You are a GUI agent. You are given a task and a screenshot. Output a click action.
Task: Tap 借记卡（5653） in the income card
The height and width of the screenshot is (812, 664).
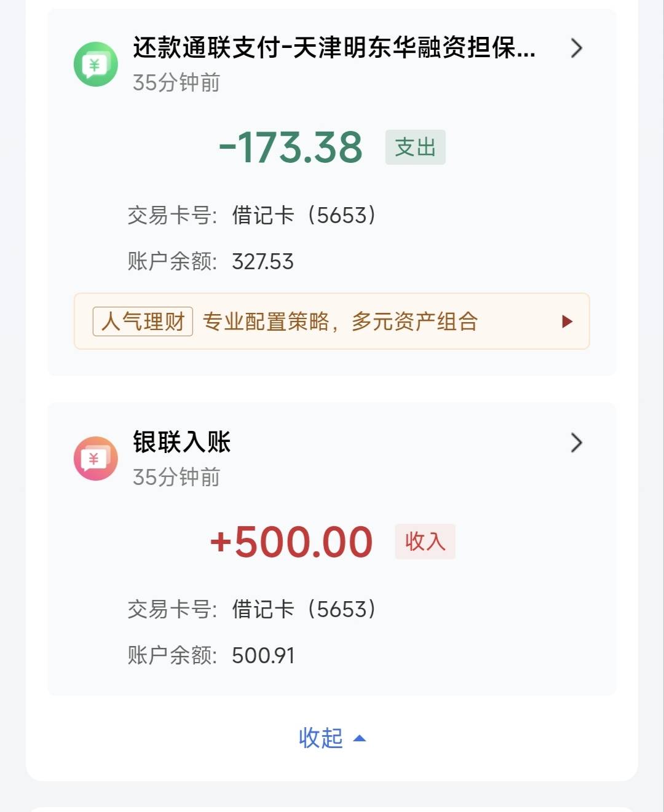(304, 609)
